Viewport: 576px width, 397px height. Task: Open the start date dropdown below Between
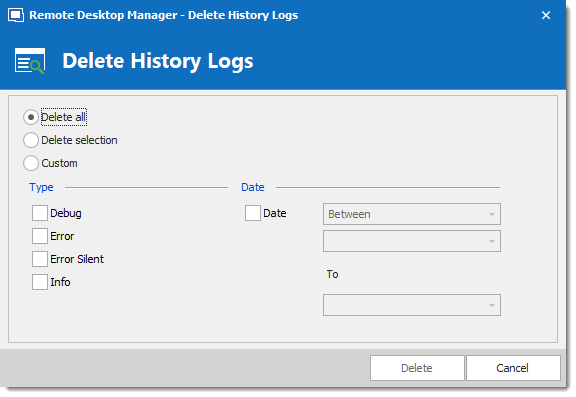[x=412, y=241]
